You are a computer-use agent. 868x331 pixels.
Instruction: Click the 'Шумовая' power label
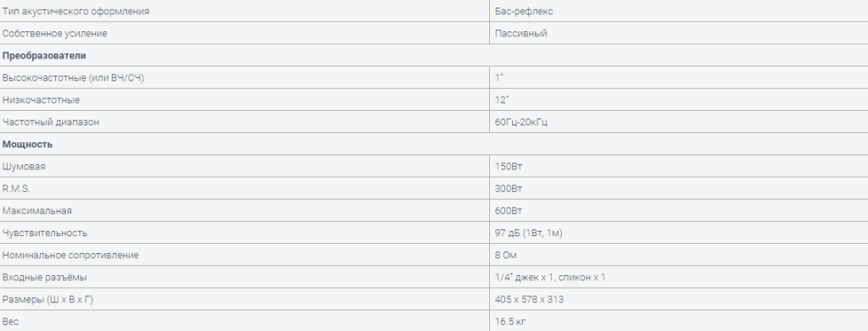(x=24, y=166)
